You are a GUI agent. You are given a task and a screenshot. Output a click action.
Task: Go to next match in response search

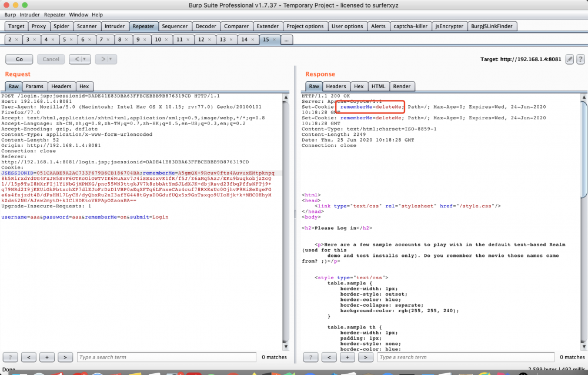point(366,357)
